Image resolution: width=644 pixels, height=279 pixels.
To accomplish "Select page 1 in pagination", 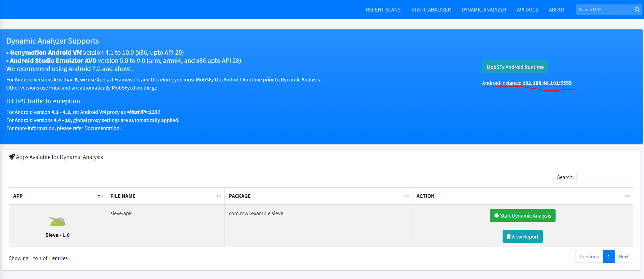I will click(609, 257).
